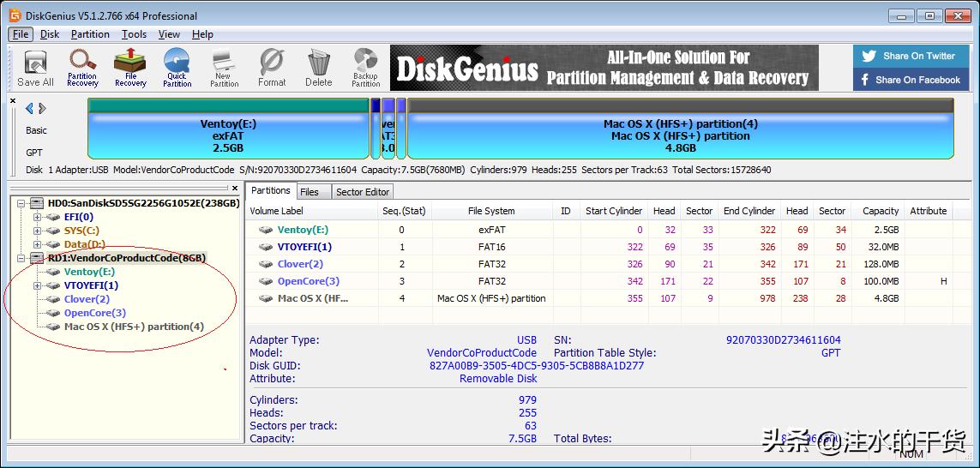The width and height of the screenshot is (980, 468).
Task: Go to previous disk with left arrow
Action: coord(29,109)
